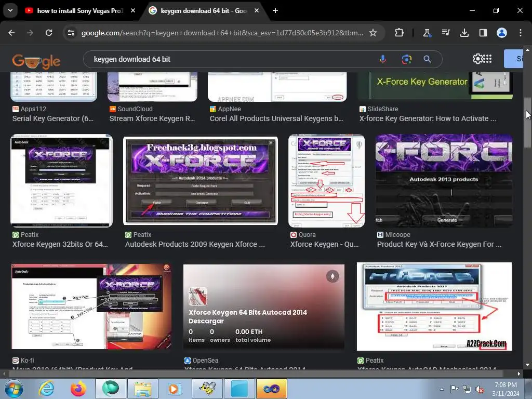Toggle the side panel icon
The width and height of the screenshot is (532, 399).
point(483,33)
